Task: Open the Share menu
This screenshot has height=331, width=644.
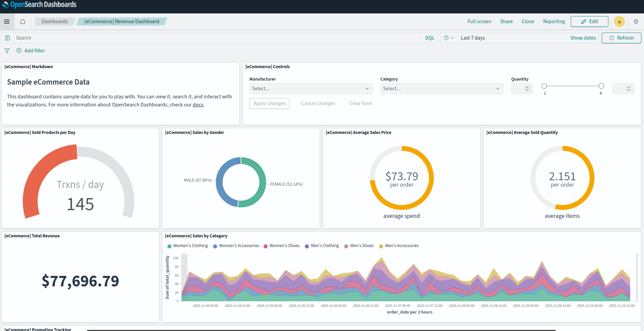Action: coord(506,21)
